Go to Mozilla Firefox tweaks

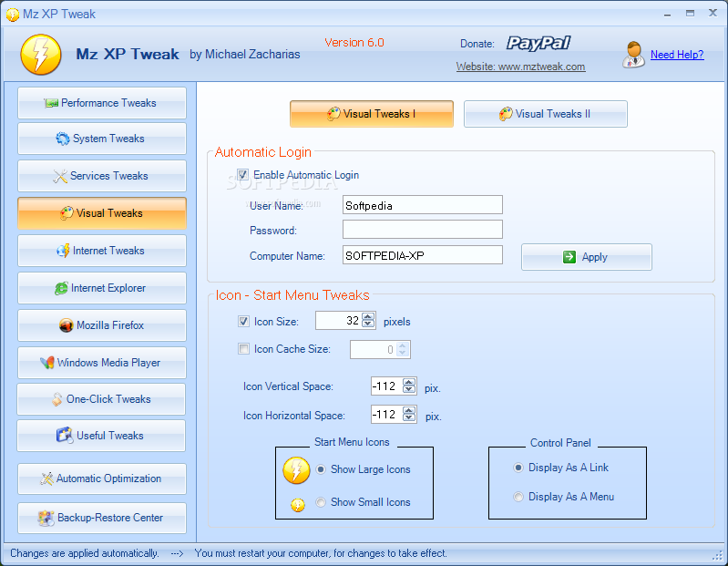point(102,325)
